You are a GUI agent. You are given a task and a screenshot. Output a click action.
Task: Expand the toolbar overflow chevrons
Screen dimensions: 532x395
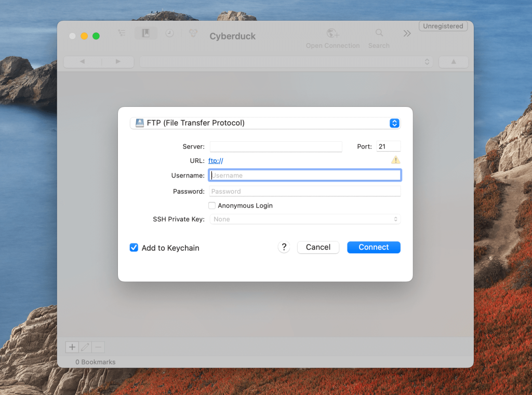click(407, 33)
